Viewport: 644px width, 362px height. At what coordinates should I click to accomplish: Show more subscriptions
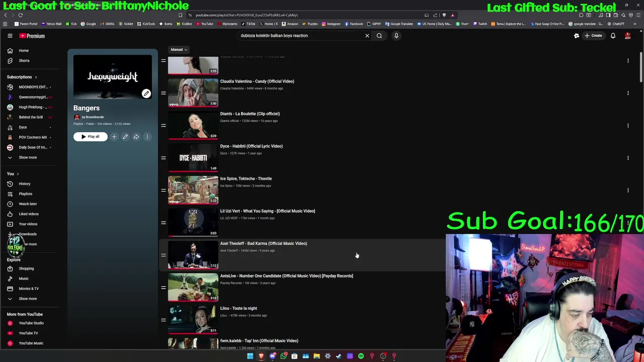28,157
